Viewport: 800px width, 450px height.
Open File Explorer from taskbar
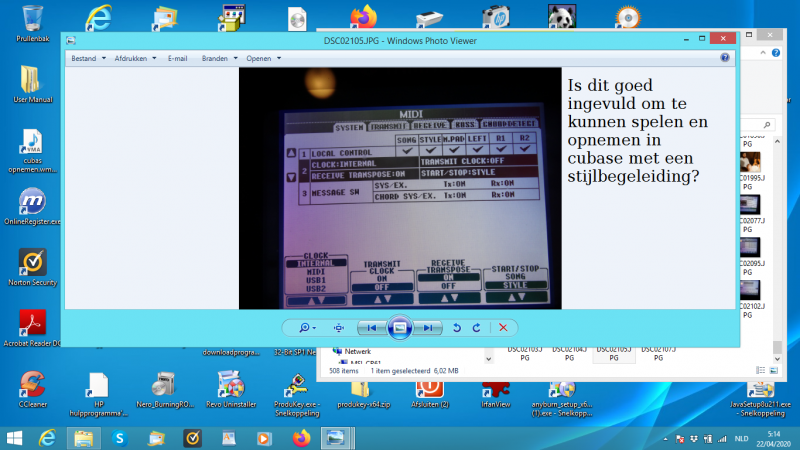[x=84, y=438]
